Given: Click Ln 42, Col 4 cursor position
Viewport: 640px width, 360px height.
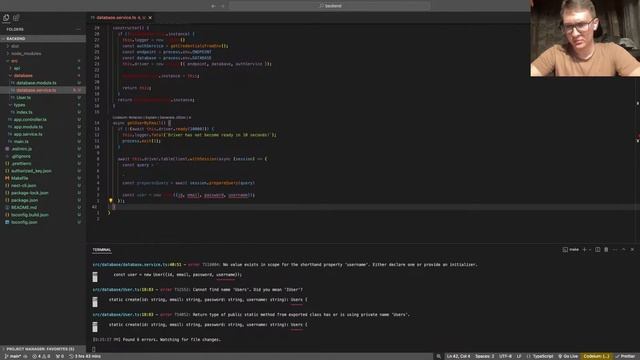Looking at the screenshot, I should tap(458, 356).
